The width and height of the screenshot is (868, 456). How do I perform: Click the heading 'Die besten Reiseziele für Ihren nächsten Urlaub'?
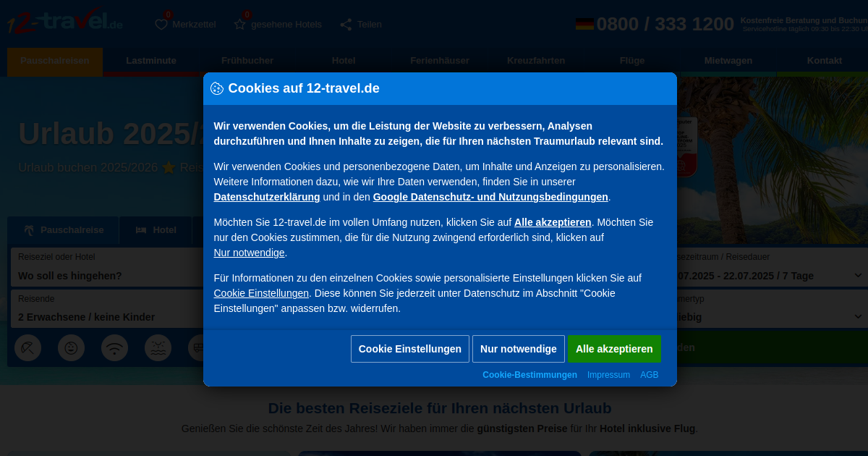440,408
